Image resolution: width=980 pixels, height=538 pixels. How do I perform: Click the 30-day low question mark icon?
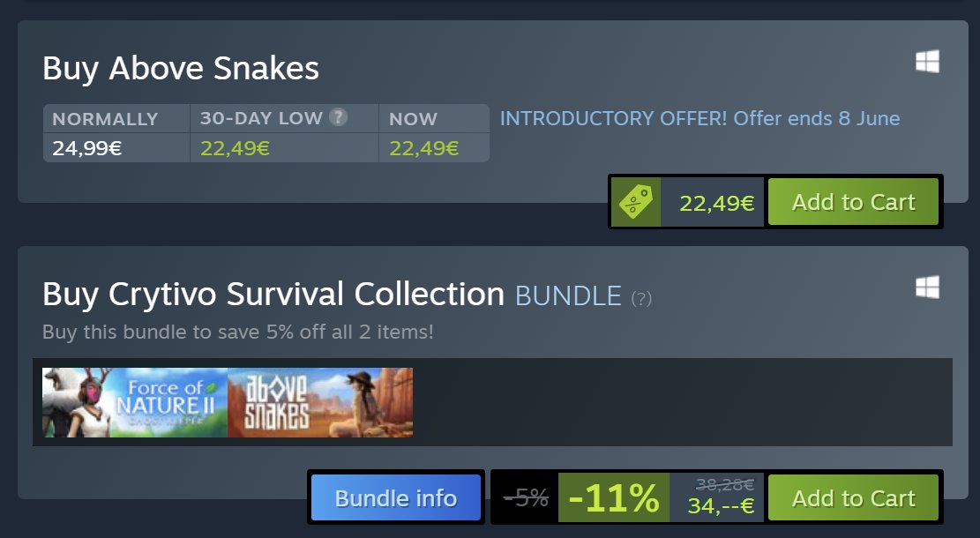[x=338, y=117]
